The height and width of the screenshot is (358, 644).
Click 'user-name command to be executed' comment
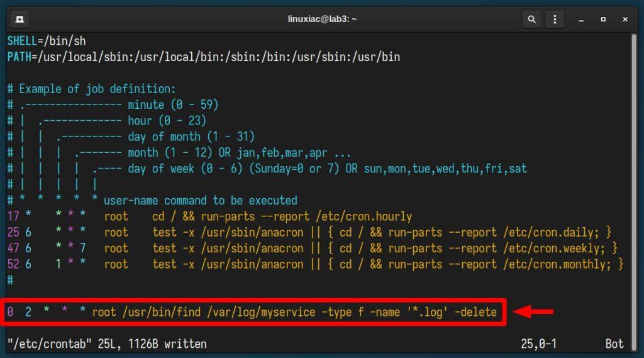pyautogui.click(x=201, y=200)
